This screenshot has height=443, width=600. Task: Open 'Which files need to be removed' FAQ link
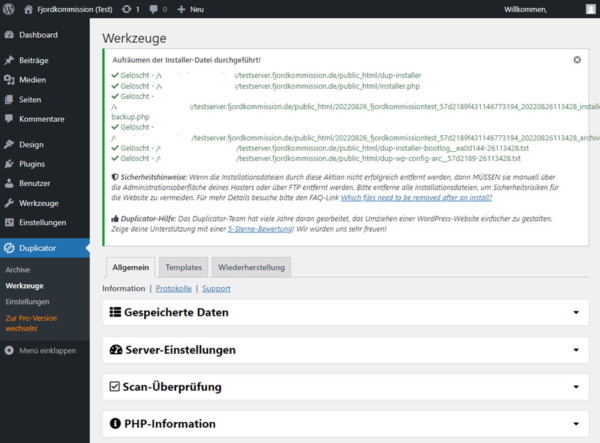(416, 198)
